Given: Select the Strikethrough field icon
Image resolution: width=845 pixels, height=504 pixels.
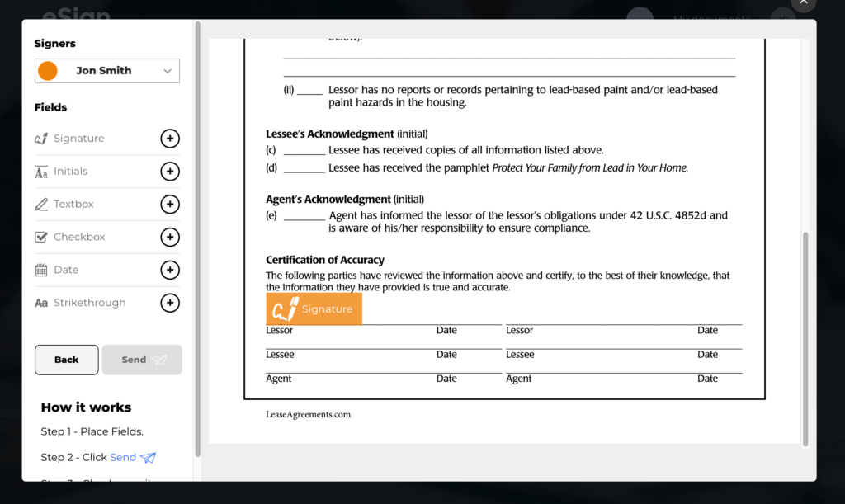Looking at the screenshot, I should click(x=41, y=303).
